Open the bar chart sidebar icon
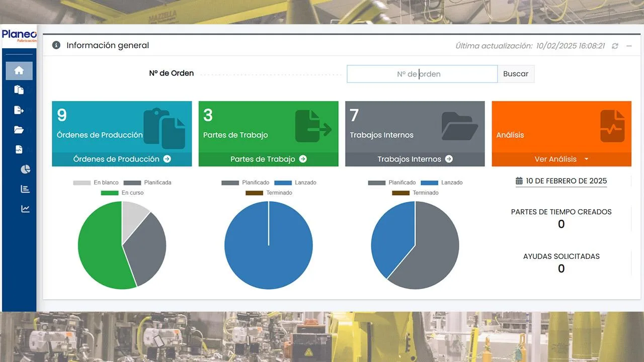The height and width of the screenshot is (362, 644). click(x=25, y=189)
